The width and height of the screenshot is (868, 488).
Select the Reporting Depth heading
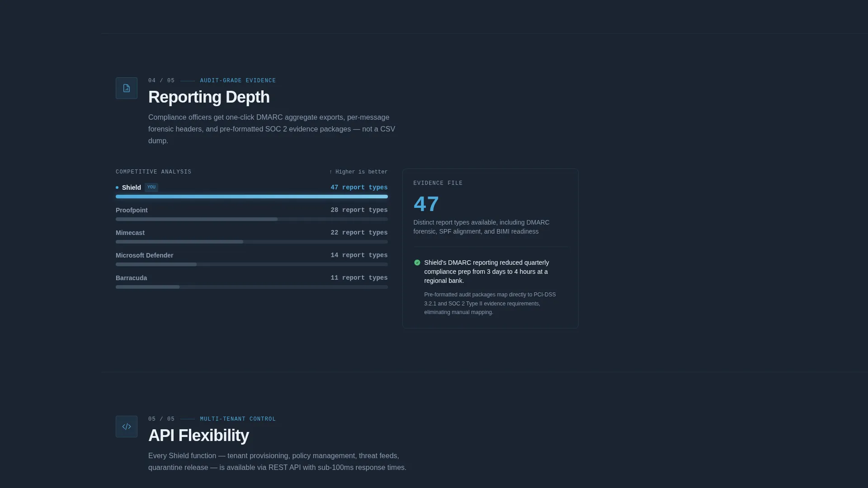tap(209, 97)
